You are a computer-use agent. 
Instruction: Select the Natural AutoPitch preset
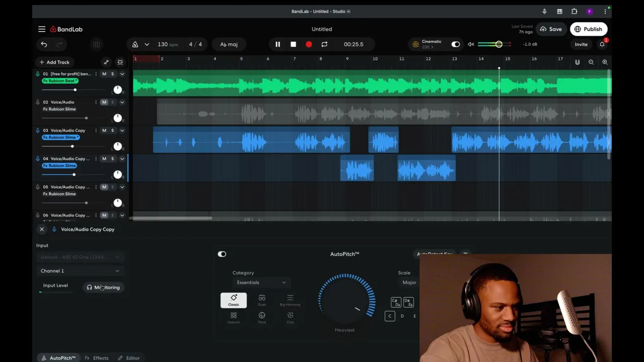(x=233, y=318)
